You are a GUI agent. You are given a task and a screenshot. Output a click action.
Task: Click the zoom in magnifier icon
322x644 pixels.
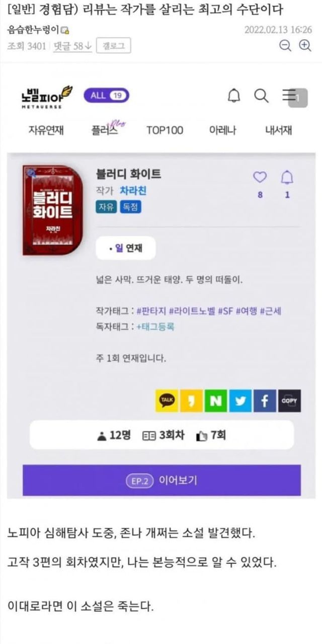[x=305, y=46]
